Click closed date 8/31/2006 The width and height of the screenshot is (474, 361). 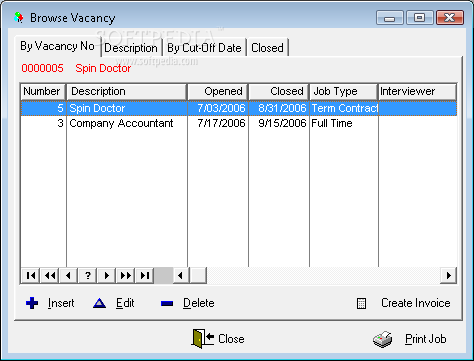click(x=282, y=108)
